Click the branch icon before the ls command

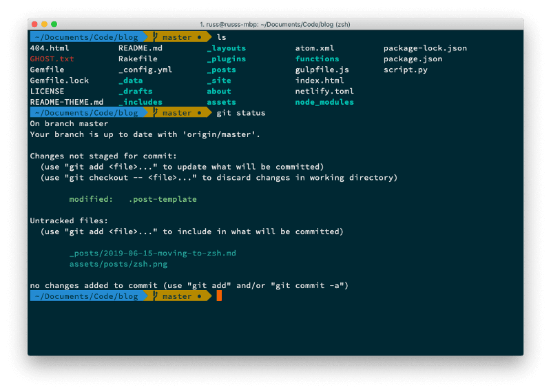(156, 37)
